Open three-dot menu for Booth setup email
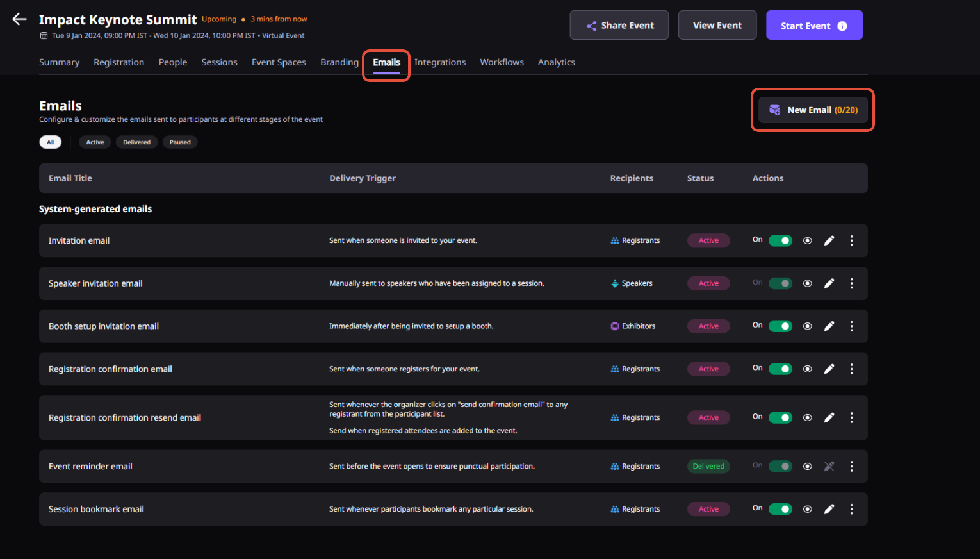 (851, 326)
